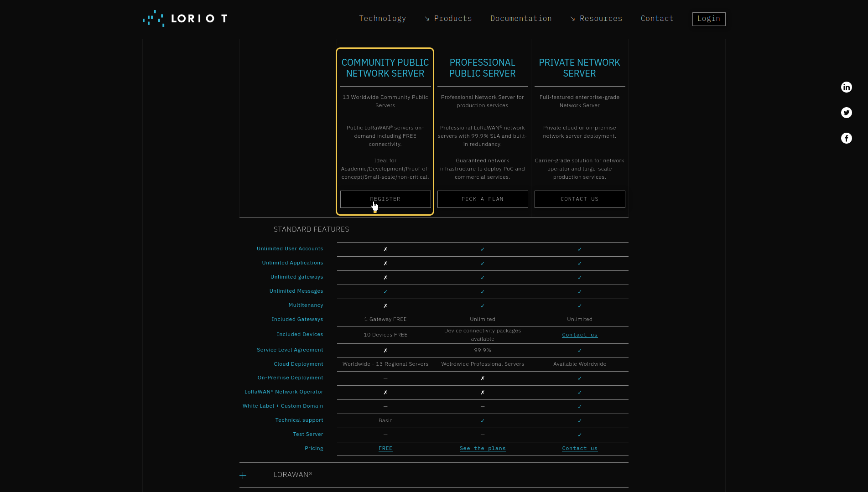Open the Products dropdown menu
Screen dimensions: 868x492
click(448, 18)
